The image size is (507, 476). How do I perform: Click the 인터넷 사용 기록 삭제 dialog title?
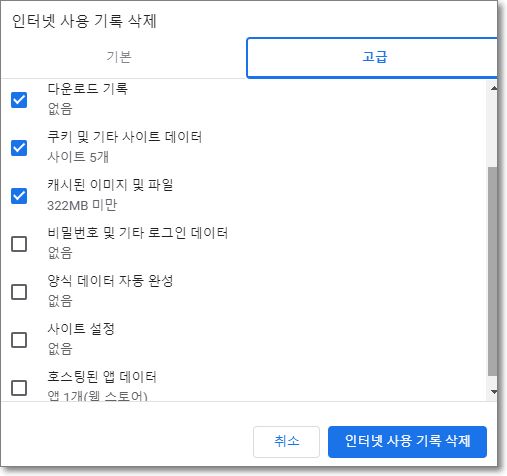pyautogui.click(x=84, y=21)
